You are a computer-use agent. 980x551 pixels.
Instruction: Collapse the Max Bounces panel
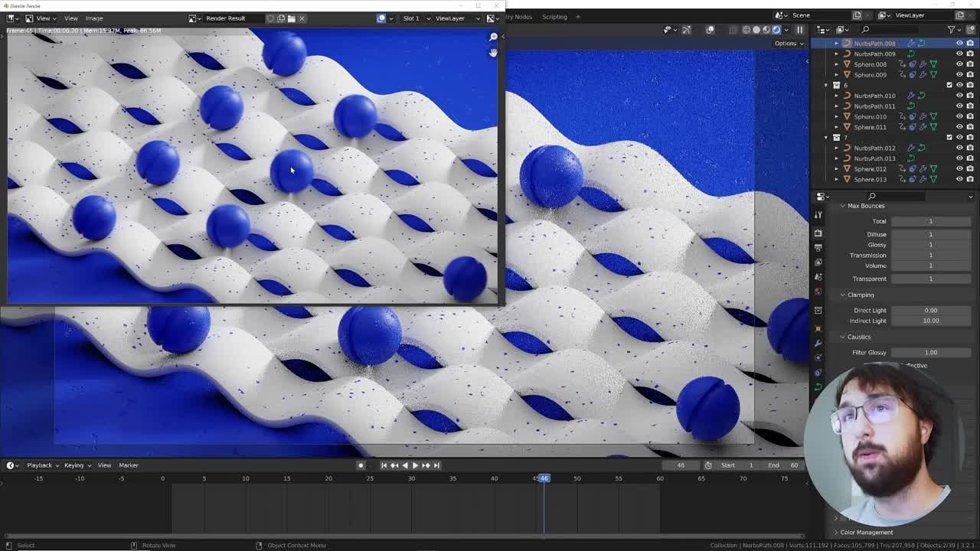842,206
